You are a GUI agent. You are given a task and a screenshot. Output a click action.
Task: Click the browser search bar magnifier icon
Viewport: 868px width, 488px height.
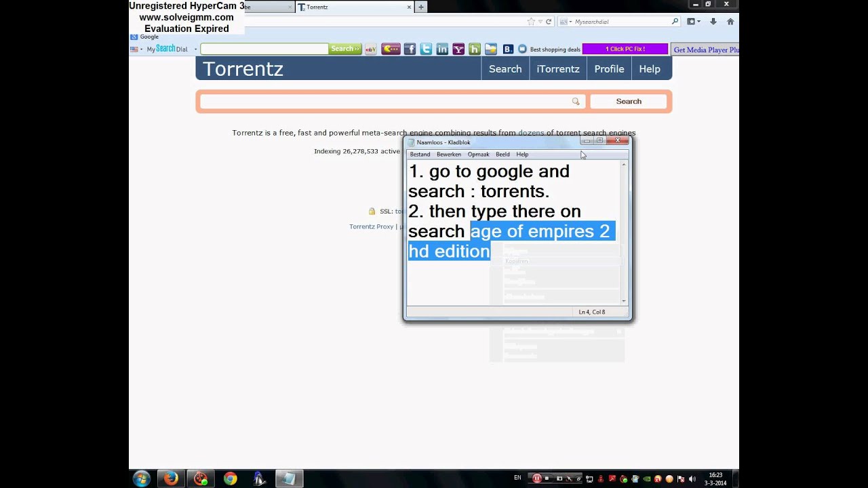tap(675, 21)
